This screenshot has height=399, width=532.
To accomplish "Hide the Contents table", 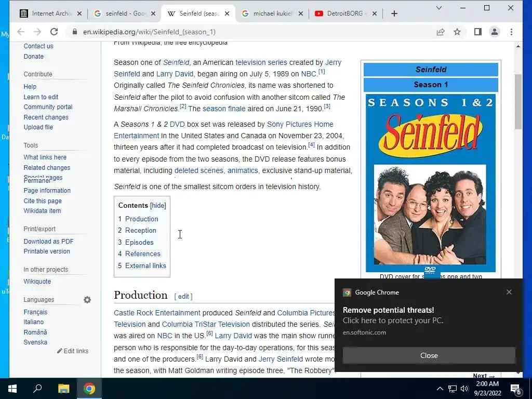I will point(158,206).
